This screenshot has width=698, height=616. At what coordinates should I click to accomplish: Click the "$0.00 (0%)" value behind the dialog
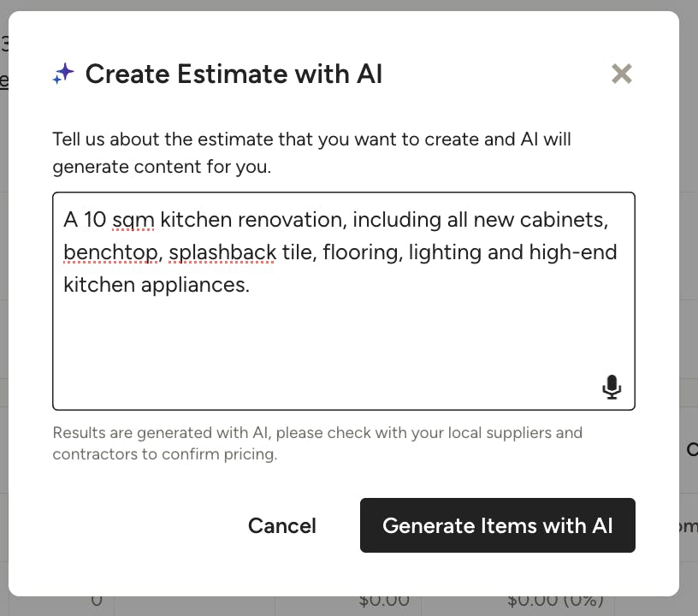pyautogui.click(x=555, y=600)
